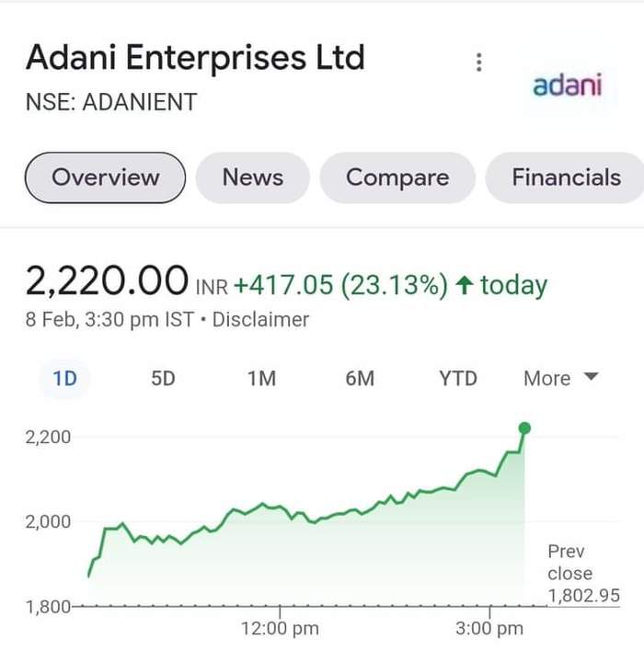Viewport: 644px width, 662px height.
Task: Choose the 5D time range
Action: point(163,378)
